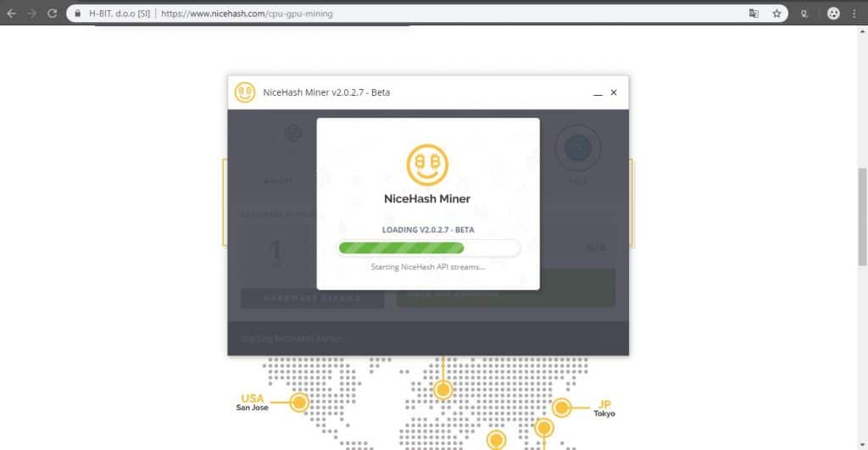This screenshot has width=868, height=450.
Task: Click the dimmed round start mining button
Action: point(578,148)
